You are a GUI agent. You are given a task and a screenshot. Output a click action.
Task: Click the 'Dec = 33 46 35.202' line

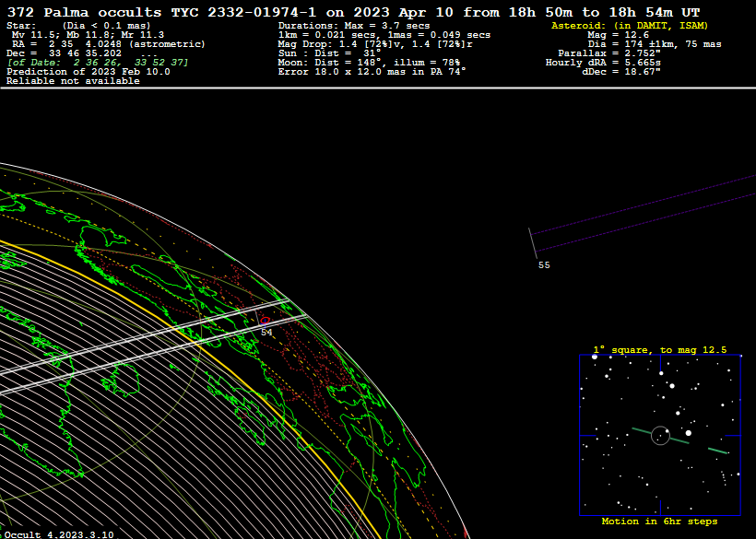(x=82, y=53)
